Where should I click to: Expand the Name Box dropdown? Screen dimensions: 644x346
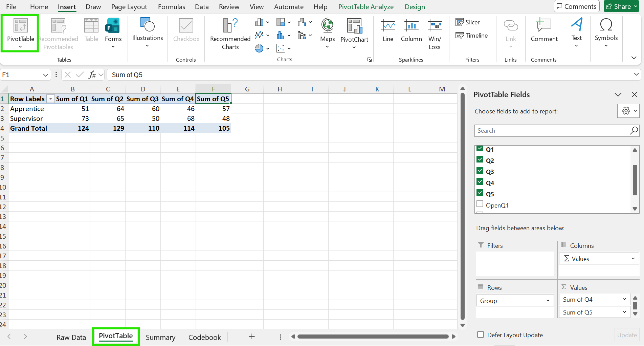45,75
